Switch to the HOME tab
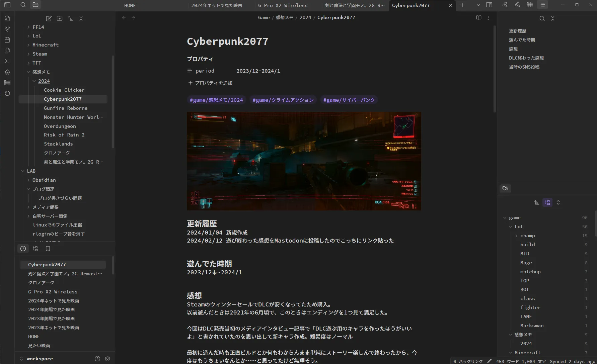This screenshot has height=364, width=597. pyautogui.click(x=130, y=5)
